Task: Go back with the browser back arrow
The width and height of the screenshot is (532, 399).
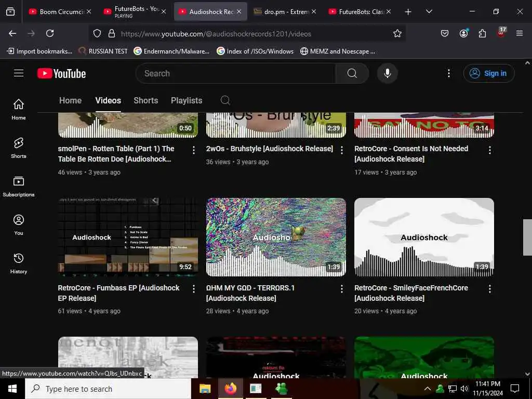Action: [x=12, y=33]
